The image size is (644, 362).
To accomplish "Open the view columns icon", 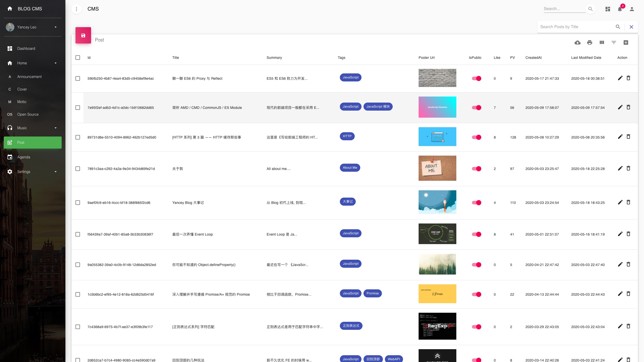I will coord(602,42).
